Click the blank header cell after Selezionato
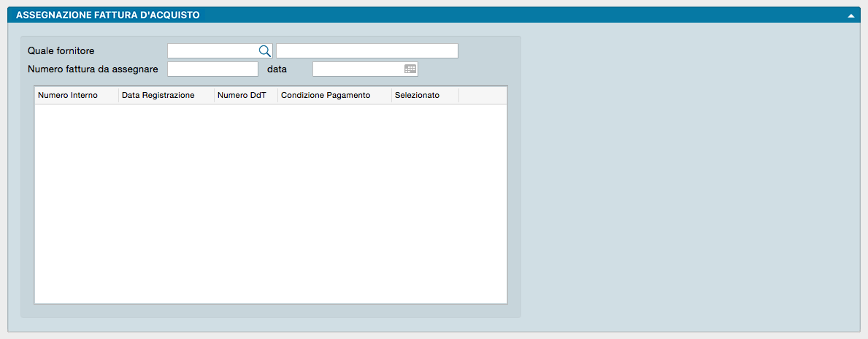 click(x=482, y=96)
